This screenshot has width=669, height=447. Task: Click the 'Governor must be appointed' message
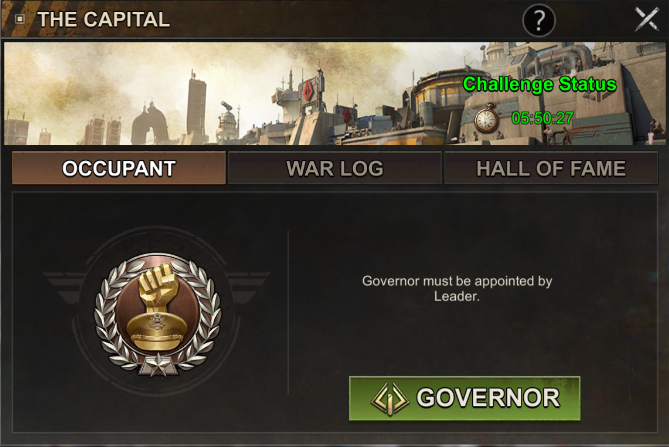(x=457, y=288)
